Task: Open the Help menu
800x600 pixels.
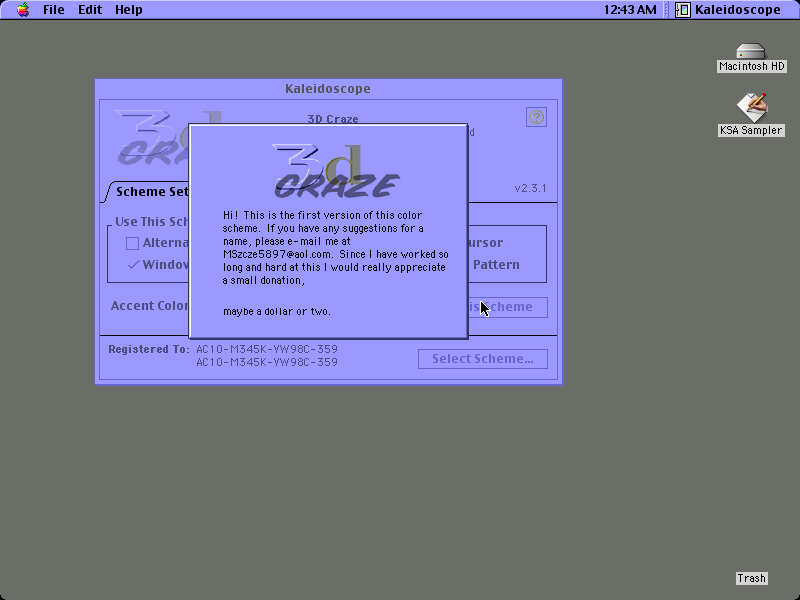Action: click(129, 10)
